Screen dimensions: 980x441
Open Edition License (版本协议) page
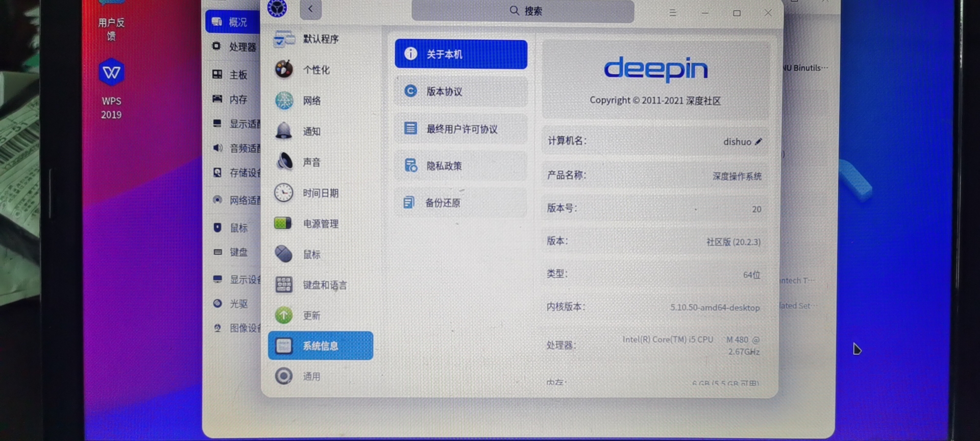tap(461, 91)
